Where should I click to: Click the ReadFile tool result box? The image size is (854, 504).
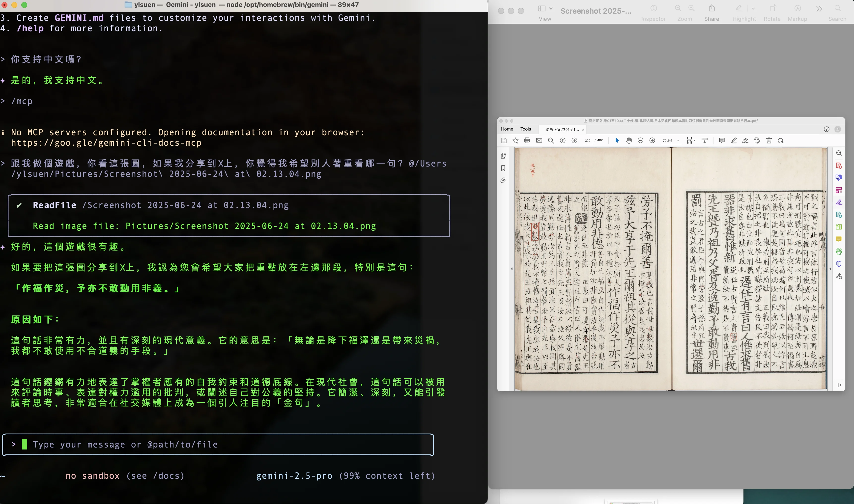coord(229,216)
